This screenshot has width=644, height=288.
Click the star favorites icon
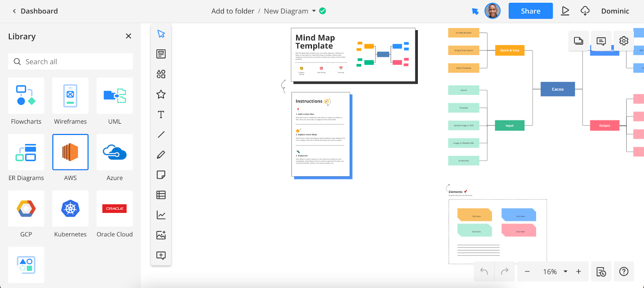pos(161,94)
